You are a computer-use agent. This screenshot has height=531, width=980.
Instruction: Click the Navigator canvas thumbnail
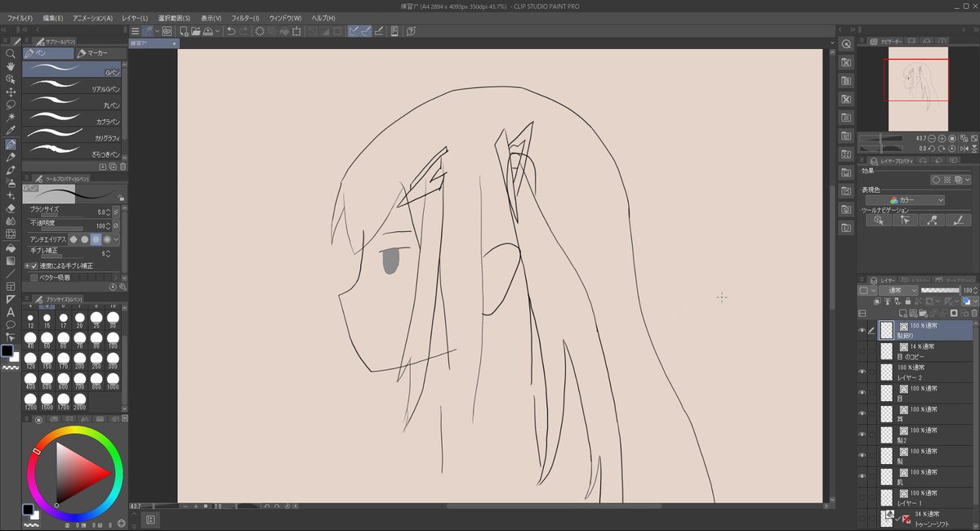click(x=916, y=88)
